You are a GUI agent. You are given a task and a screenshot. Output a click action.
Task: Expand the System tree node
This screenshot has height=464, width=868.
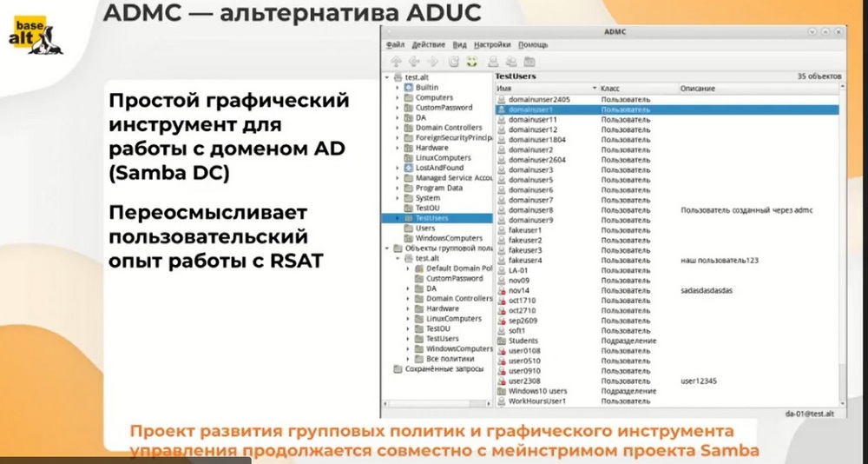pyautogui.click(x=398, y=198)
